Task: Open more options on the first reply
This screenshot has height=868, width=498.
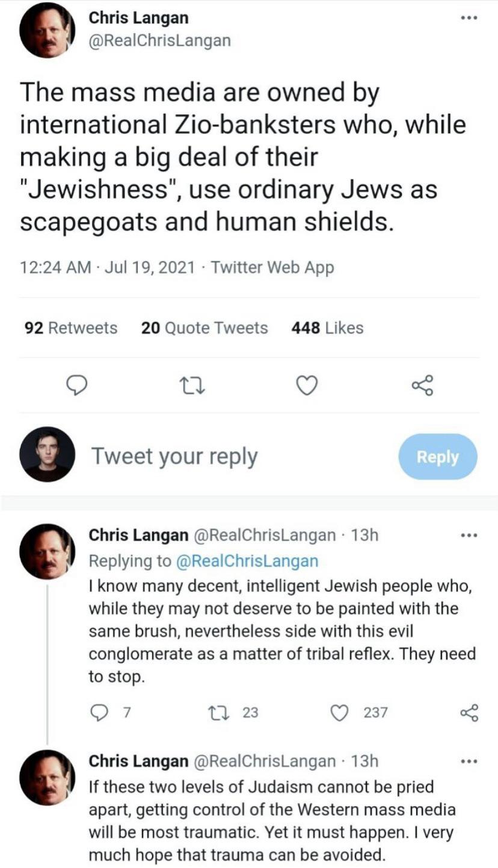Action: pos(468,535)
